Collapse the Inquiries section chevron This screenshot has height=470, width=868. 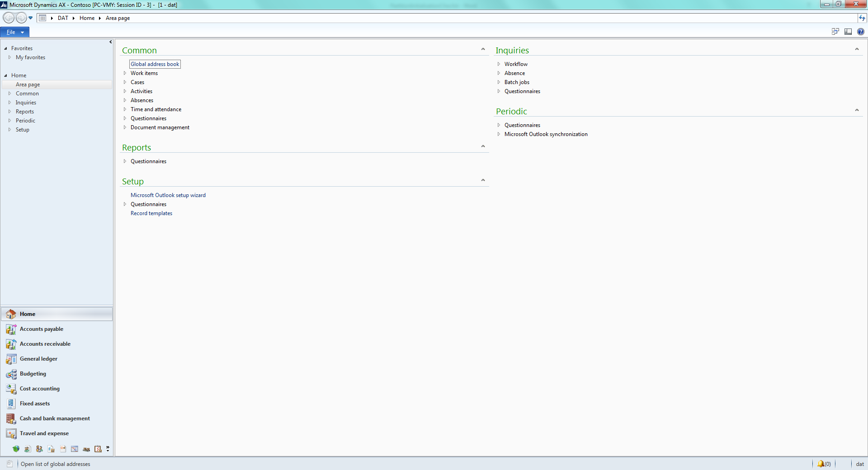(x=857, y=49)
